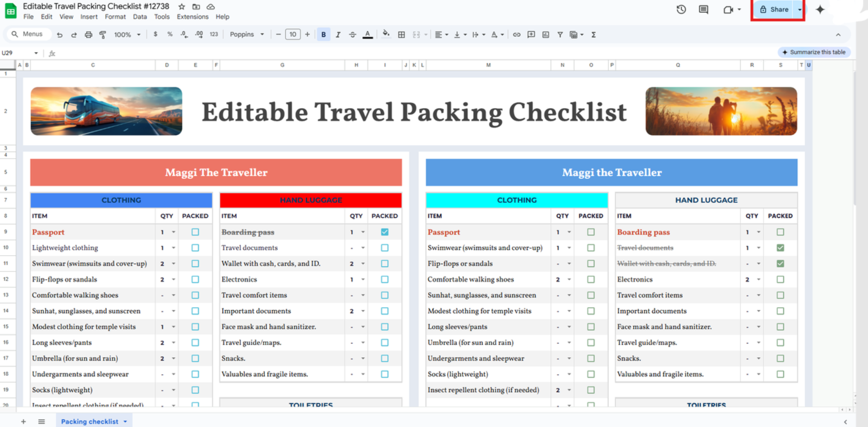Expand the 100% zoom dropdown
Viewport: 868px width, 427px height.
[x=127, y=35]
